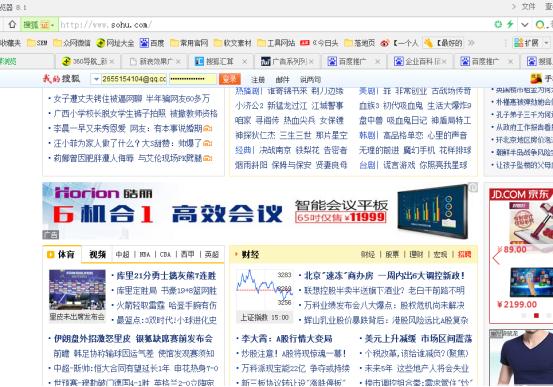553x387 pixels.
Task: Open the red 招聘 link
Action: 464,254
